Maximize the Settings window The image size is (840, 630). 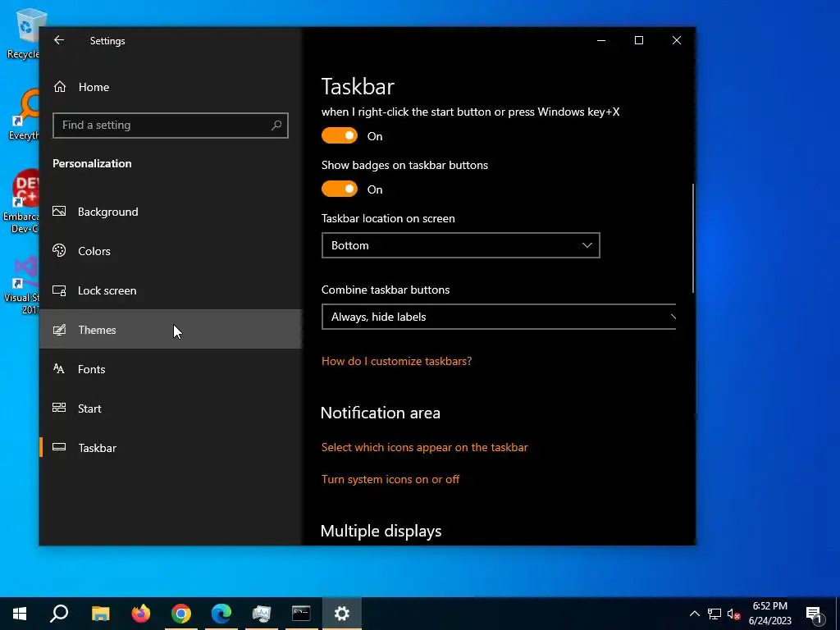tap(638, 40)
